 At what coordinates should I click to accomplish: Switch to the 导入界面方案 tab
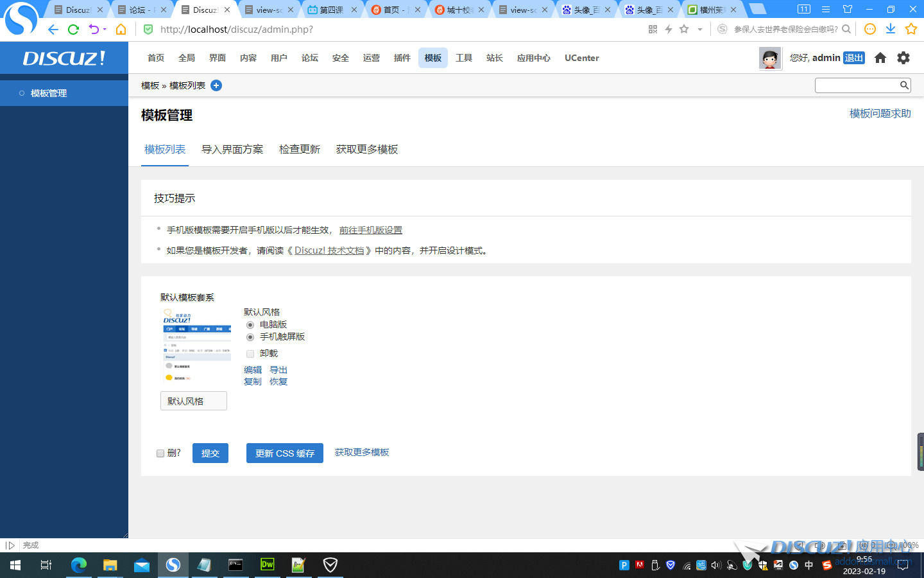tap(232, 149)
